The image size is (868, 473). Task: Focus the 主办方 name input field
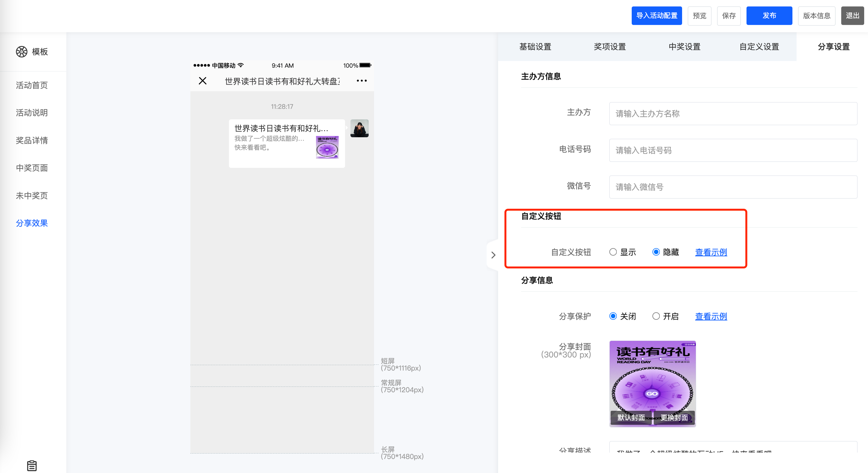(x=733, y=114)
